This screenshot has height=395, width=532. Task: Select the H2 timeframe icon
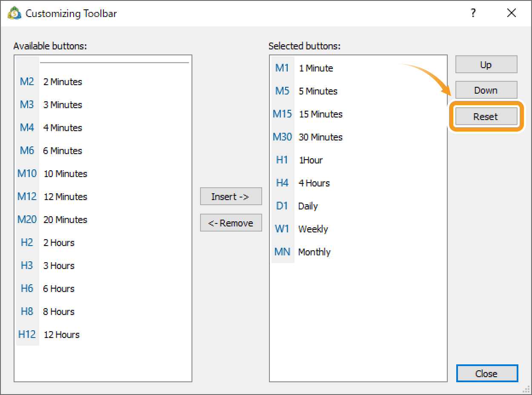[27, 243]
